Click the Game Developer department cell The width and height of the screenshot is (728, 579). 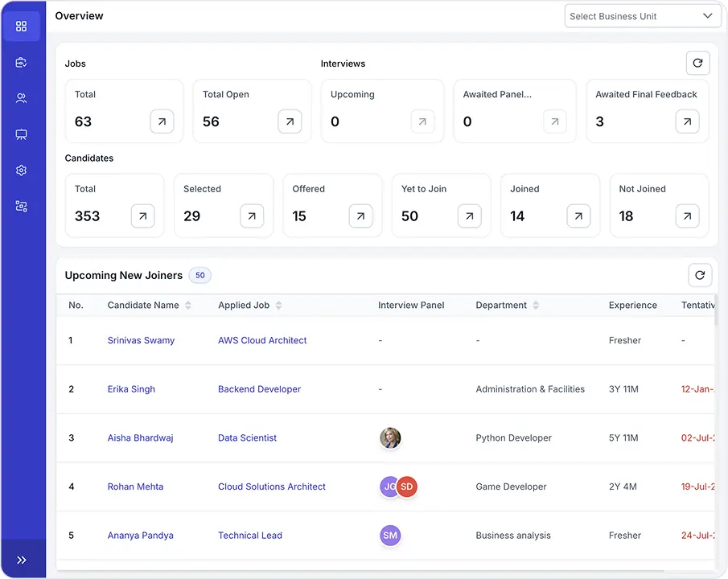[x=511, y=487]
